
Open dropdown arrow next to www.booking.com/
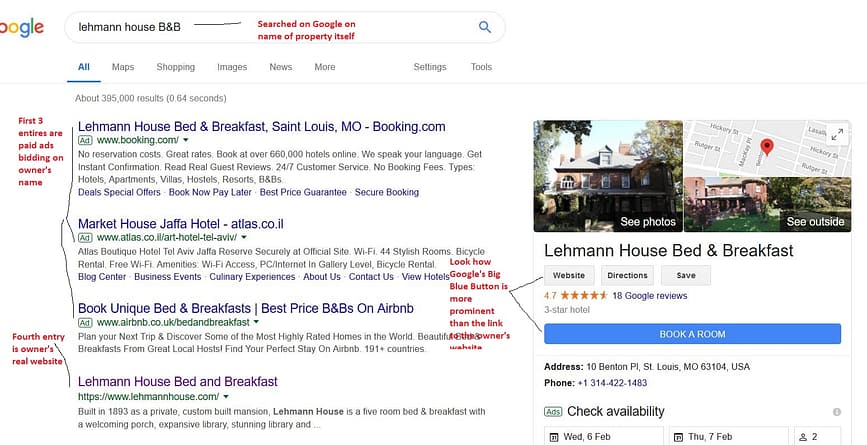point(186,140)
